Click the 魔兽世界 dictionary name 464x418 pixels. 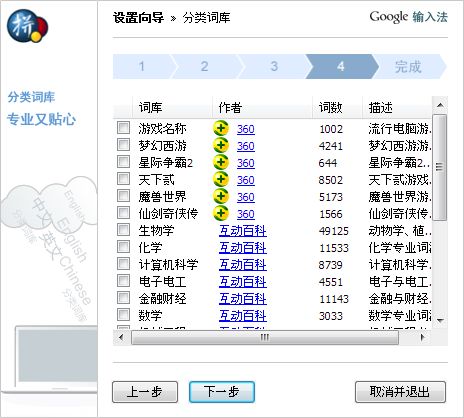pos(162,197)
